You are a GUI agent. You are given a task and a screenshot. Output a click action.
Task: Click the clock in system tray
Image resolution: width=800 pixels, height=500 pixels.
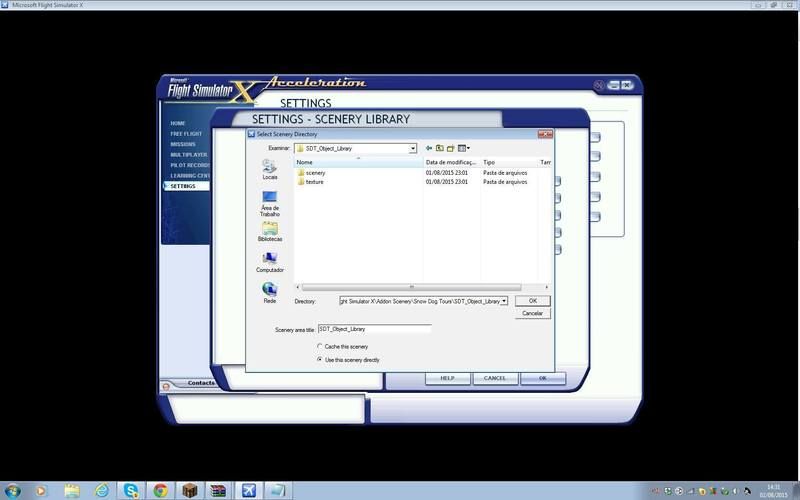point(773,491)
